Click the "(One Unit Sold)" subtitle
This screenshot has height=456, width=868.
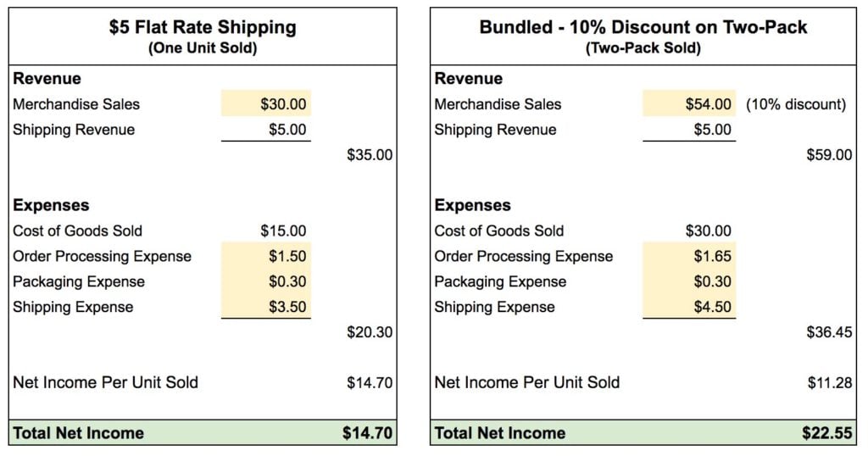click(x=203, y=48)
